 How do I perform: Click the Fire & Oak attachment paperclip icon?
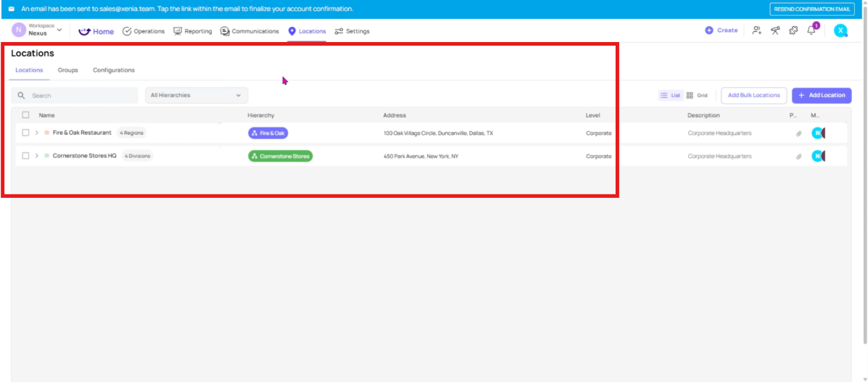798,133
